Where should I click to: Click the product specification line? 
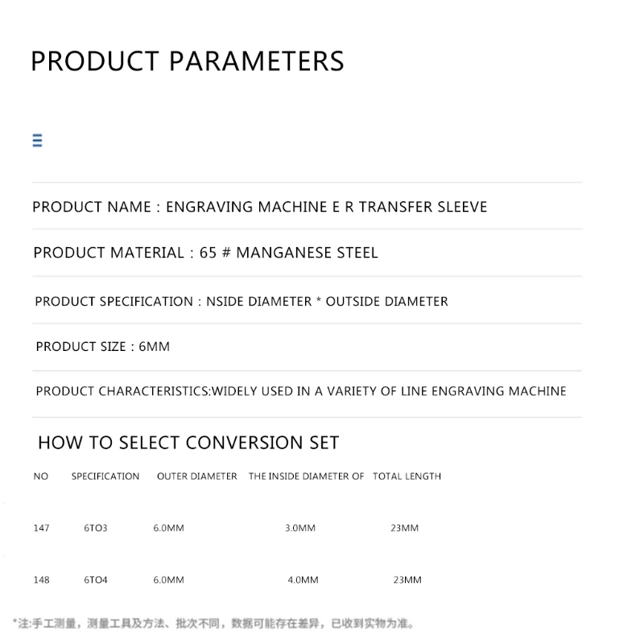click(241, 301)
